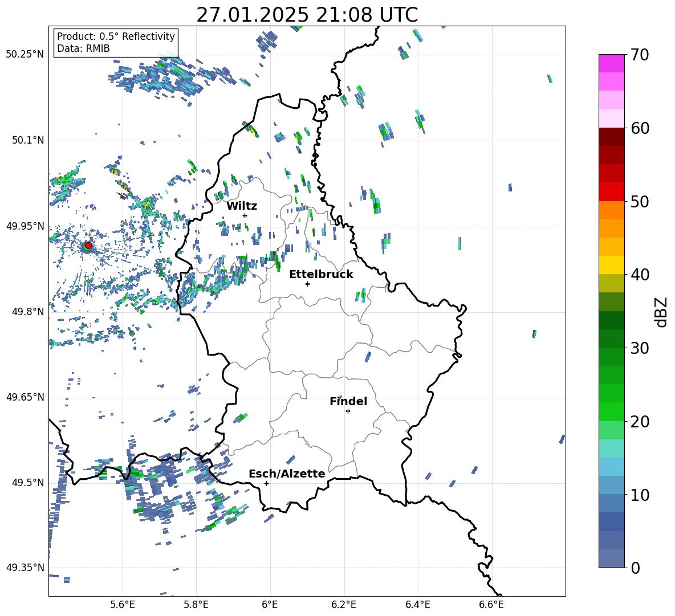The width and height of the screenshot is (675, 616).
Task: Click the colorbar tick label 50
Action: [x=639, y=202]
